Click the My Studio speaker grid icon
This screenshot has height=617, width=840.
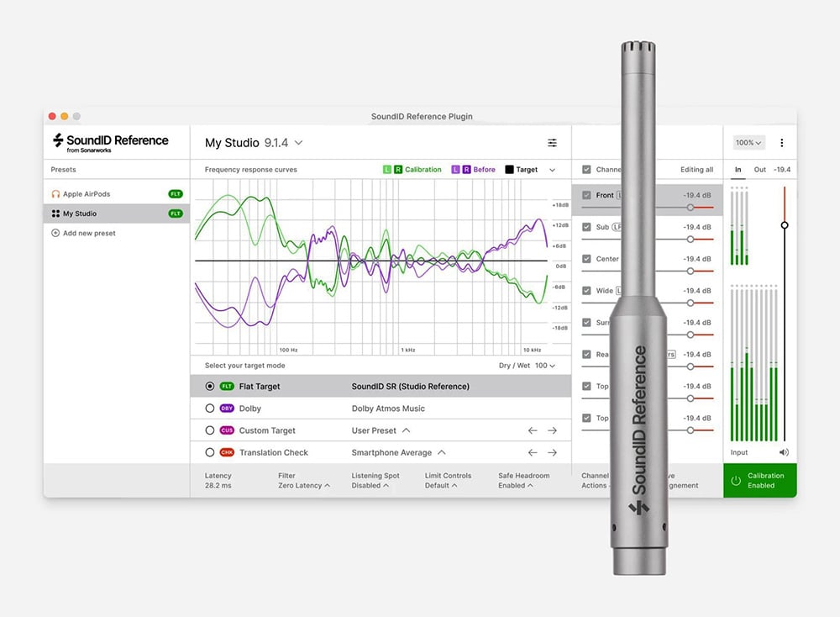[55, 214]
